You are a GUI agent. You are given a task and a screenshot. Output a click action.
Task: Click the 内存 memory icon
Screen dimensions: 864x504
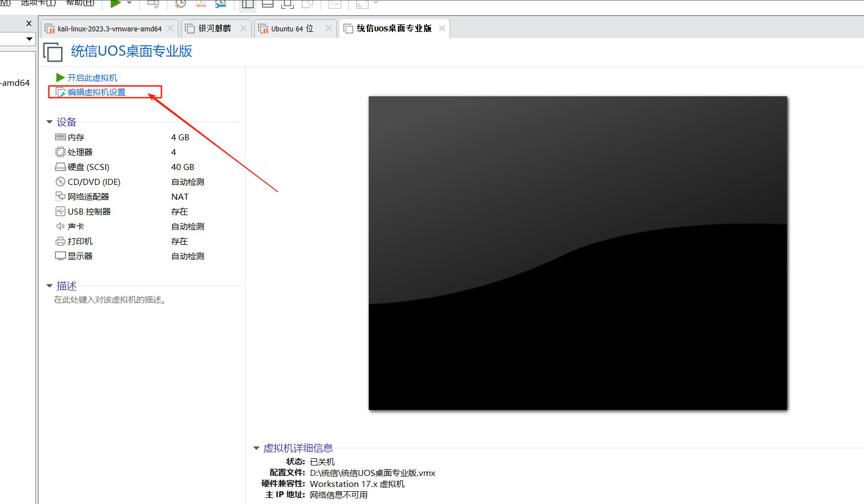click(x=61, y=137)
